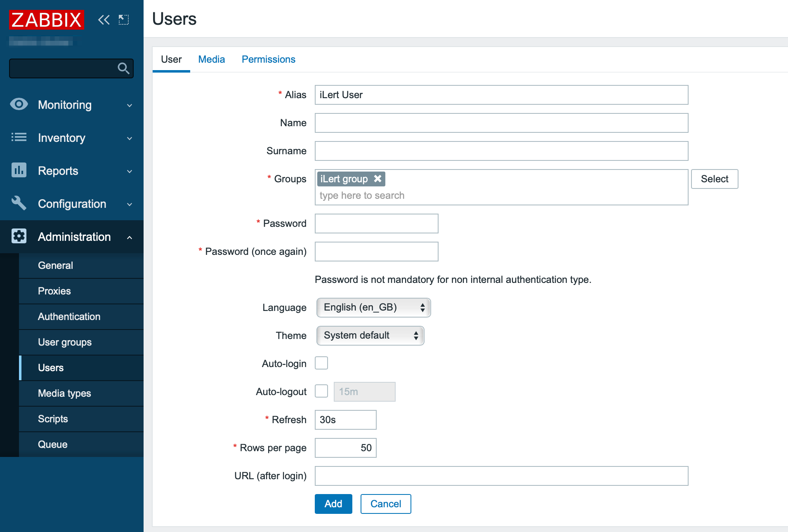The image size is (788, 532).
Task: Click the Zabbix logo
Action: point(46,20)
